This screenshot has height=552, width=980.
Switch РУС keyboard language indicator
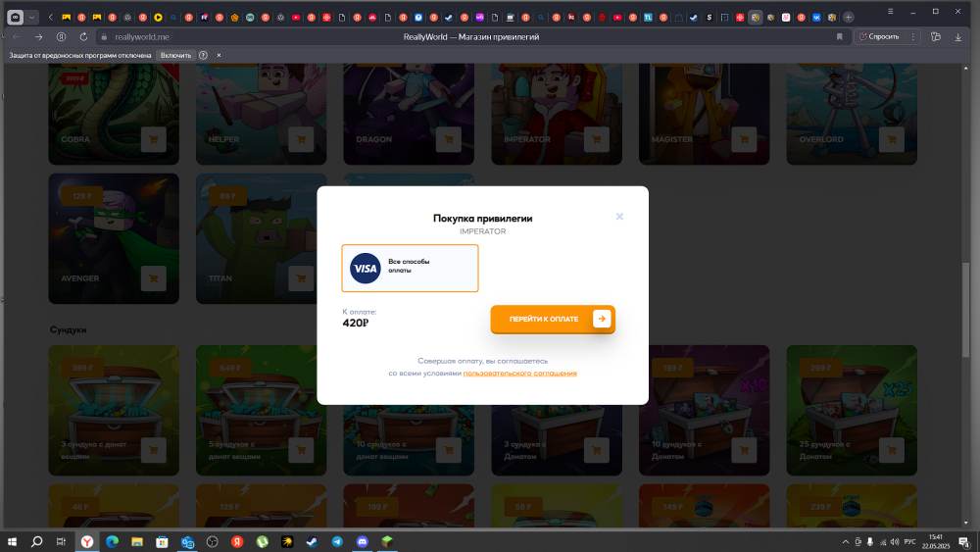[910, 542]
